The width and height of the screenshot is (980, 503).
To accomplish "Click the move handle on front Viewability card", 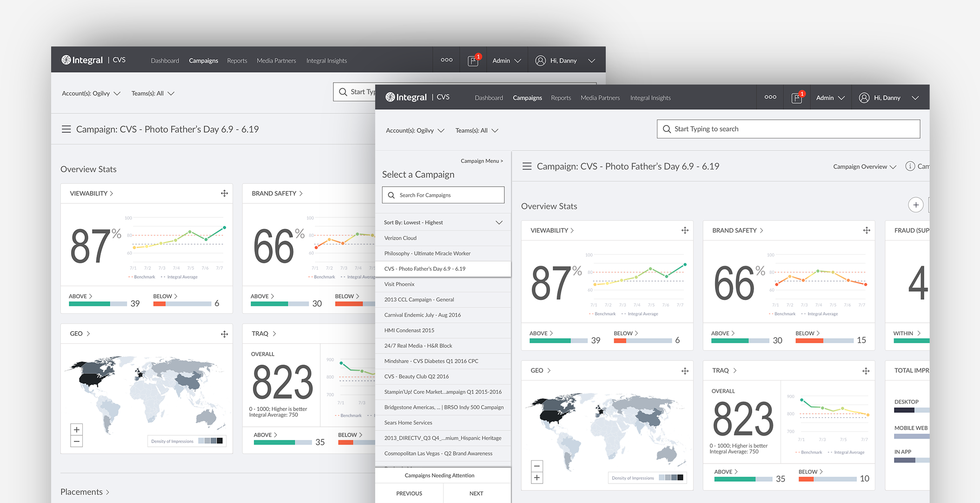I will [685, 230].
